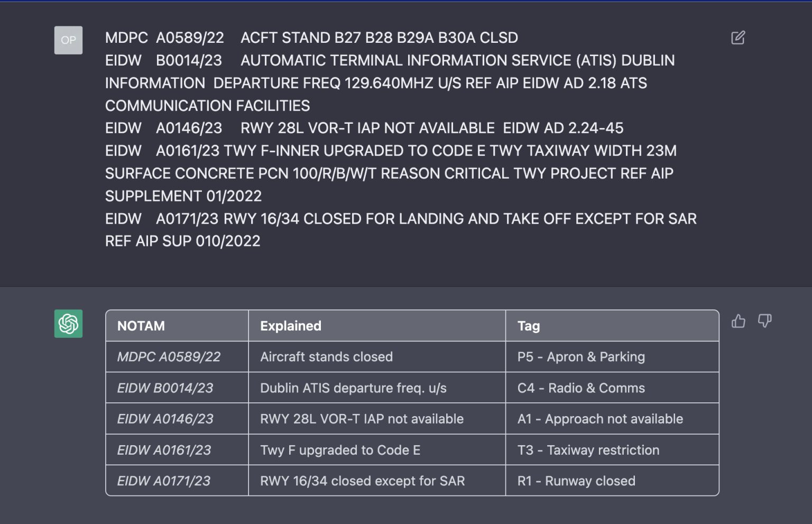
Task: Give the response a thumbs down
Action: (x=765, y=321)
